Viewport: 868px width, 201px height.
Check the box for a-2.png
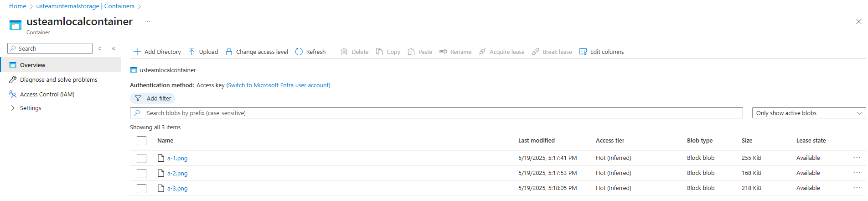pyautogui.click(x=142, y=174)
